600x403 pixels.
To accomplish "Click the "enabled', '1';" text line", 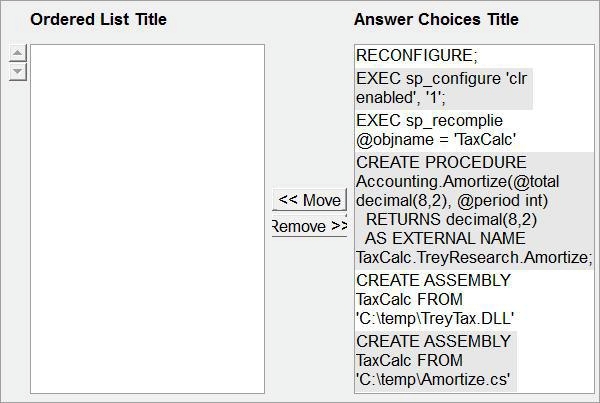I will tap(401, 98).
